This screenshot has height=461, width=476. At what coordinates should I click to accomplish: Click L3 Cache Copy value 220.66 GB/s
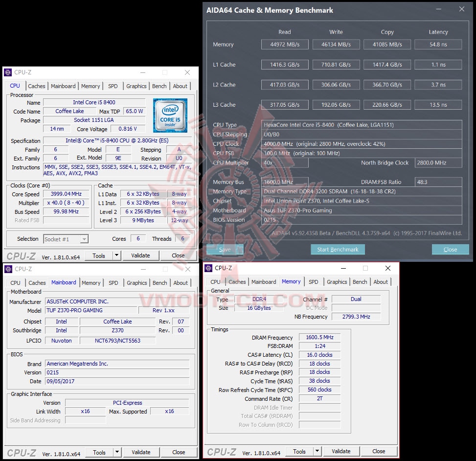387,105
